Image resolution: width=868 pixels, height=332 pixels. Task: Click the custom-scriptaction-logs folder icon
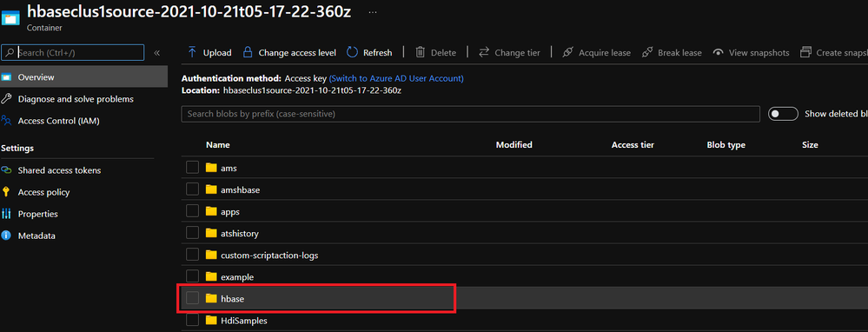tap(211, 256)
